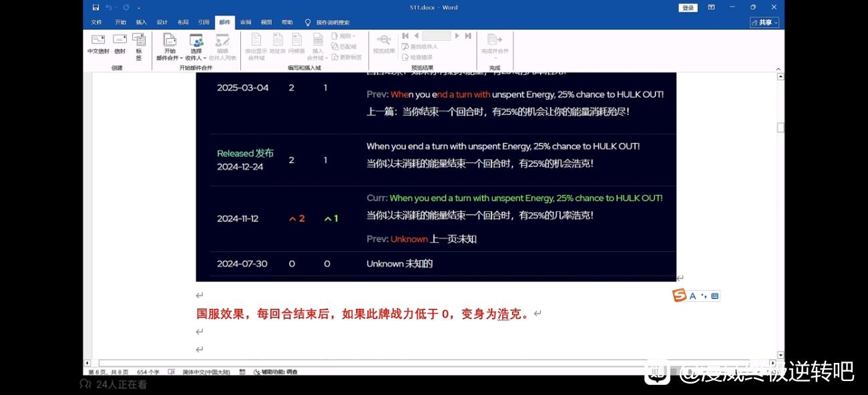The image size is (868, 395).
Task: Open the 帮助 ribbon tab
Action: 287,22
